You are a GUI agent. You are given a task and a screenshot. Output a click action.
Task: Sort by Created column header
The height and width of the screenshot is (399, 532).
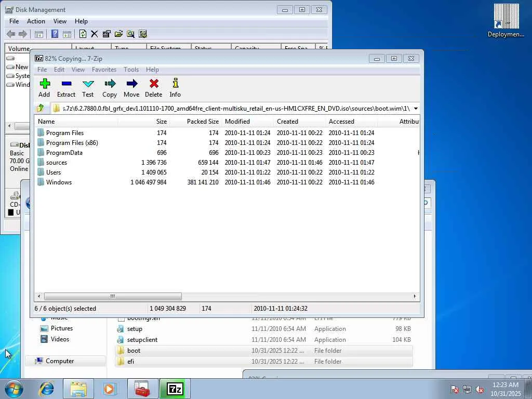300,121
